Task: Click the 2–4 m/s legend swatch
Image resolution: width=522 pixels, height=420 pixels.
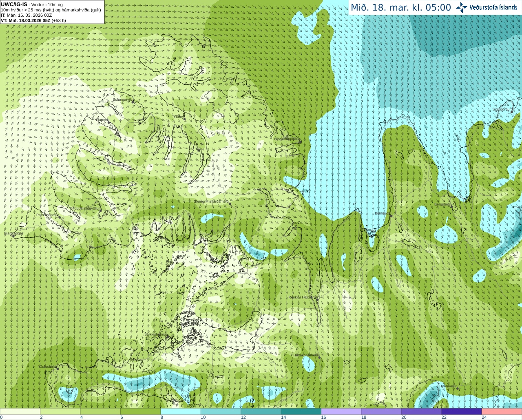Action: point(60,411)
